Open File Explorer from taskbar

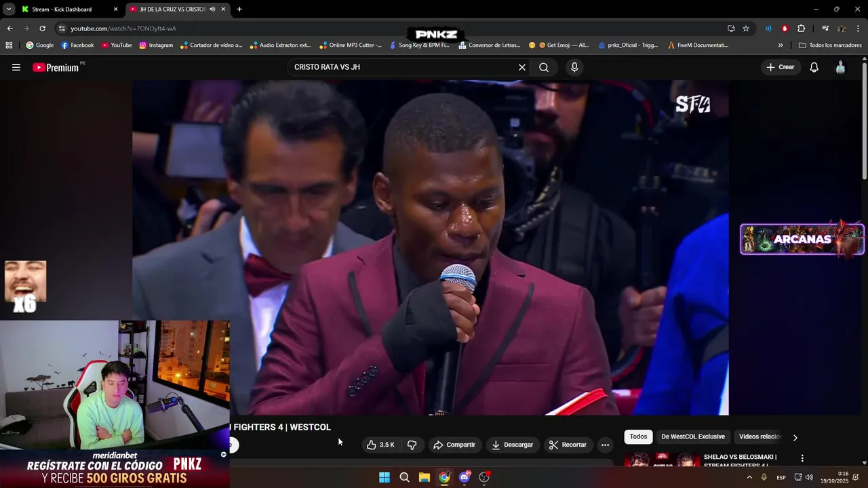(424, 477)
